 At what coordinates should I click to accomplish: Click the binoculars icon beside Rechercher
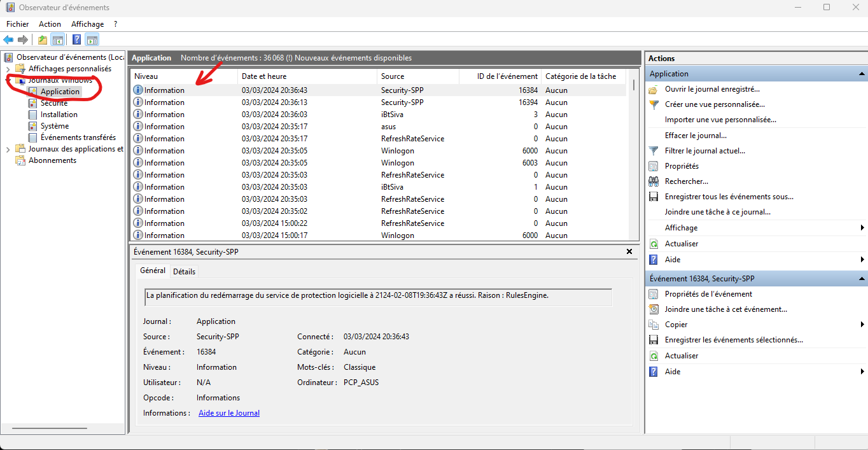click(x=654, y=181)
